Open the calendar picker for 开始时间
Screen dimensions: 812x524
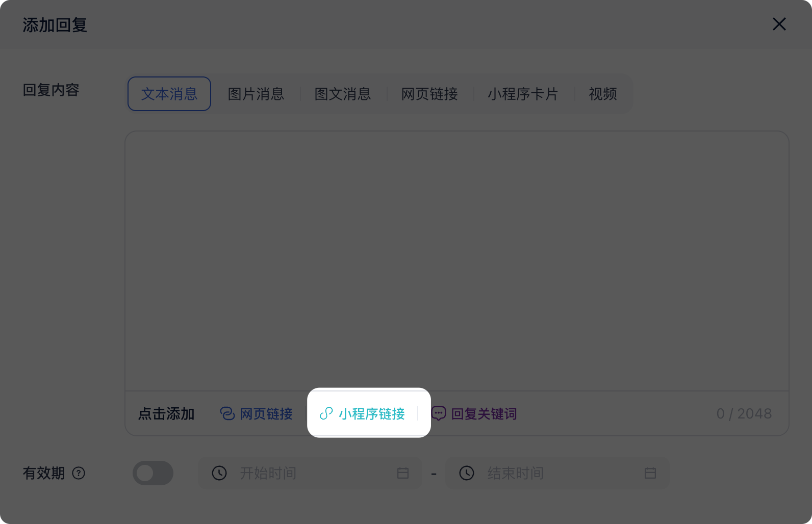tap(403, 473)
